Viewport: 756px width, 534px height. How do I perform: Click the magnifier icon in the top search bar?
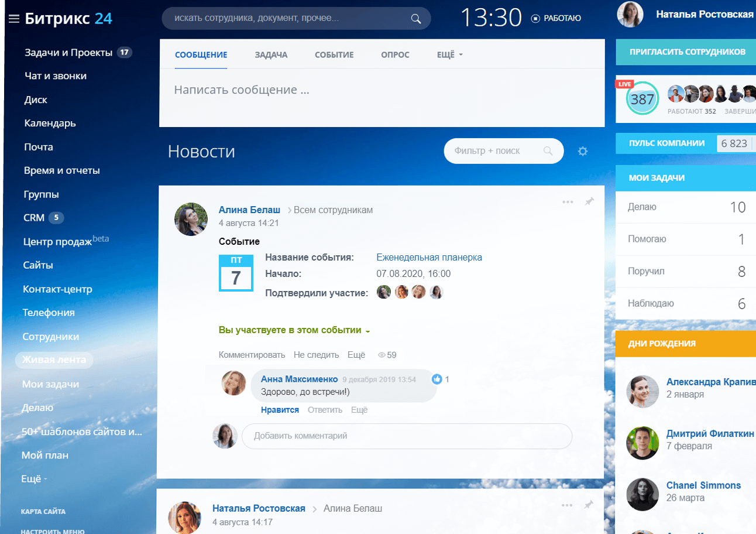(x=416, y=19)
